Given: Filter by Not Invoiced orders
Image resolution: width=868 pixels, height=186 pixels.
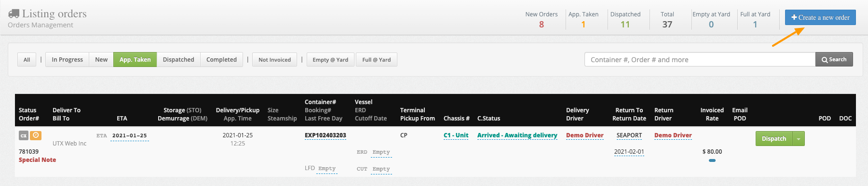Looking at the screenshot, I should pyautogui.click(x=274, y=59).
